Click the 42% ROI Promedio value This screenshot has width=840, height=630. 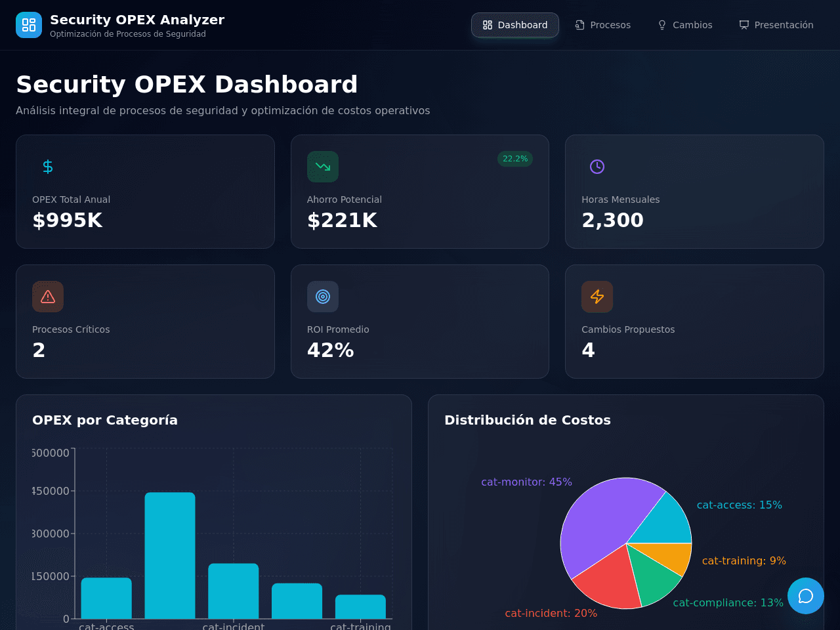[x=331, y=350]
